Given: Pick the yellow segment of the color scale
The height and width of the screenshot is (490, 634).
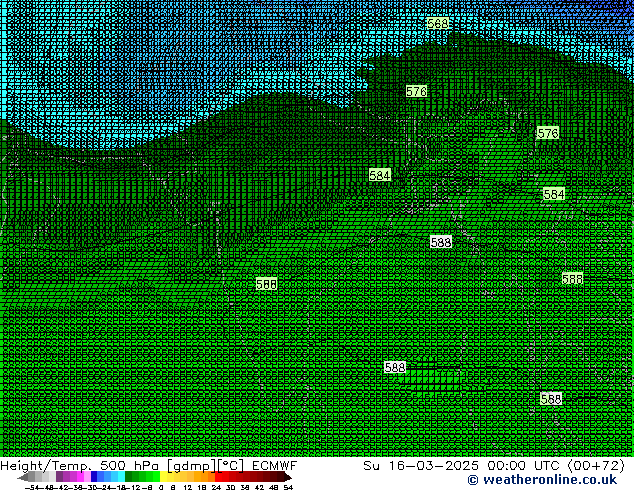Looking at the screenshot, I should coord(170,477).
